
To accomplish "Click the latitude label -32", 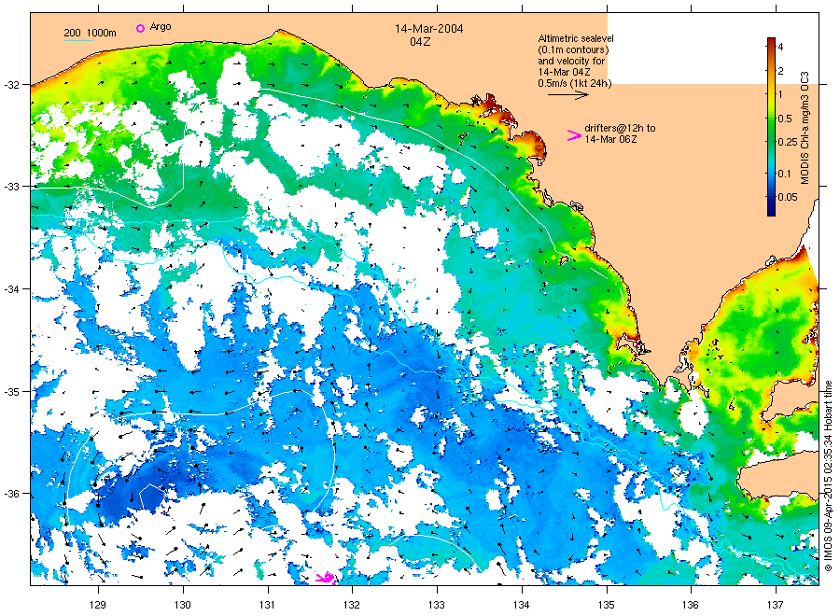I will click(x=12, y=85).
